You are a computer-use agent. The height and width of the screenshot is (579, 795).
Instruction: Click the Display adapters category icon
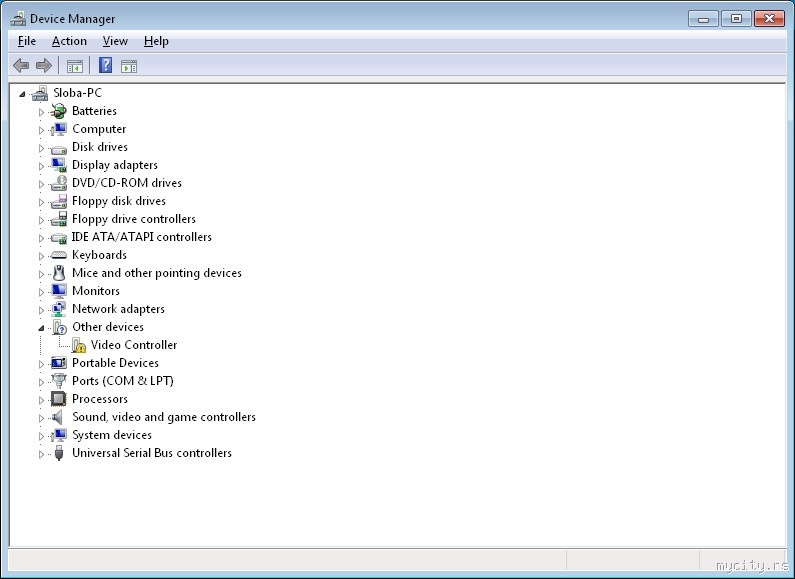(x=59, y=165)
